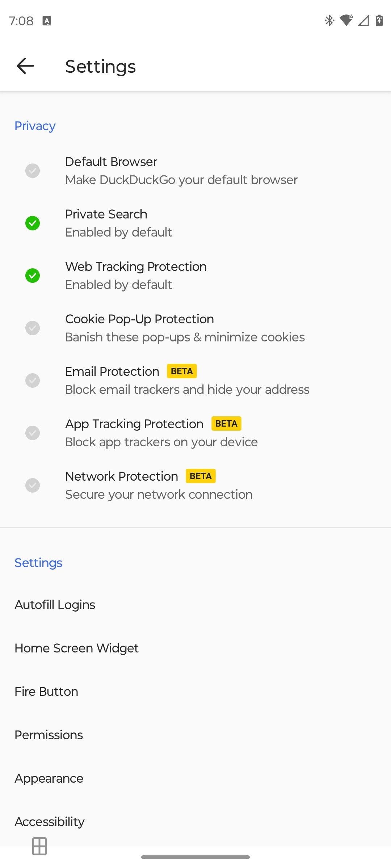This screenshot has width=391, height=868.
Task: Toggle the App Tracking Protection status indicator
Action: click(x=33, y=433)
